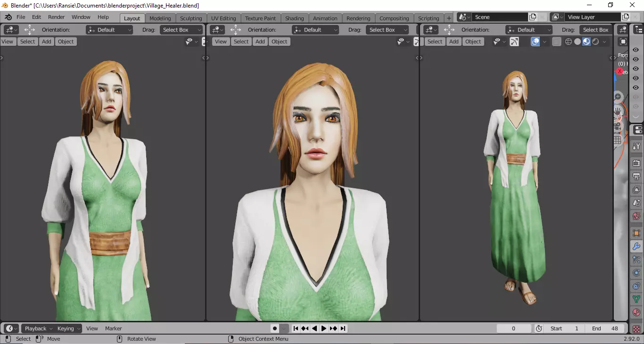Open the Material properties tab
644x344 pixels.
(x=636, y=312)
